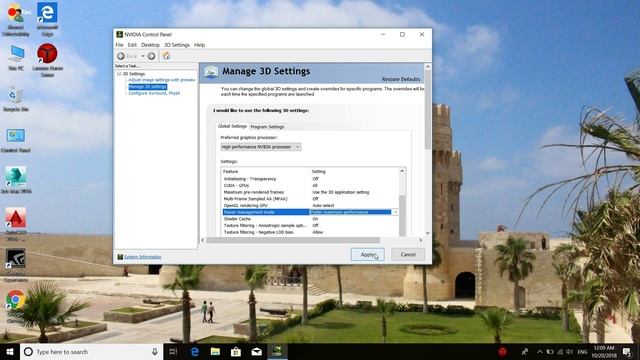Screen dimensions: 640x360
Task: Click NVIDIA Control Panel taskbar button
Action: point(277,351)
